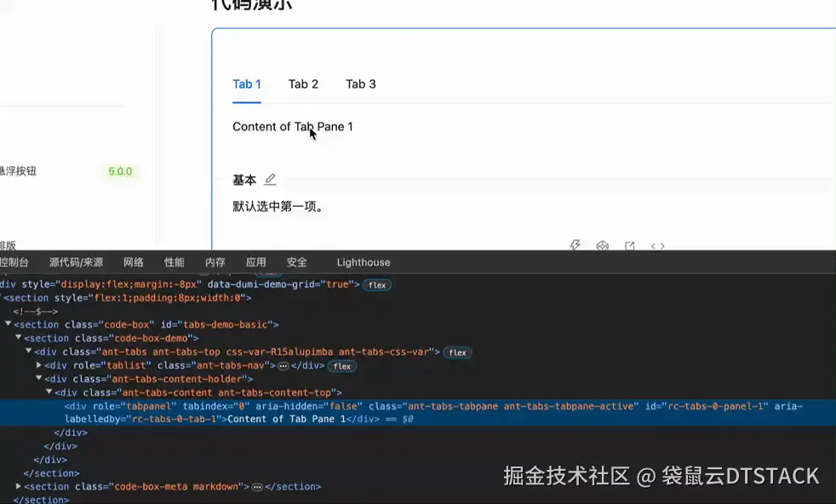Image resolution: width=836 pixels, height=504 pixels.
Task: Click ellipsis in code-box-meta section
Action: point(257,487)
